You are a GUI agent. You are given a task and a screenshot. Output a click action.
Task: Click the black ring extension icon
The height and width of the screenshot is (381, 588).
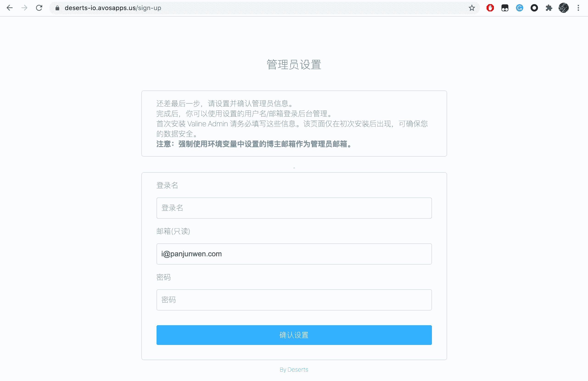(x=534, y=8)
